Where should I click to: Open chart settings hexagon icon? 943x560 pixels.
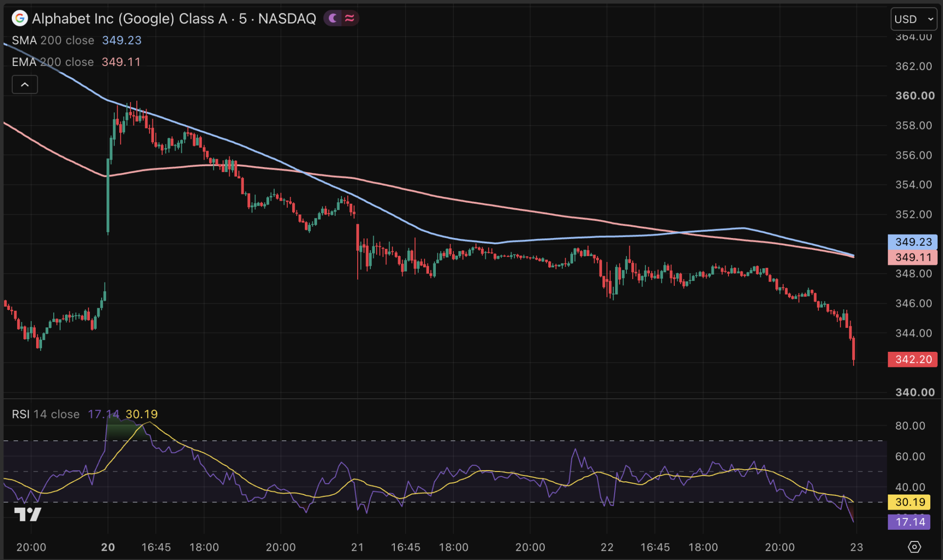pos(914,547)
